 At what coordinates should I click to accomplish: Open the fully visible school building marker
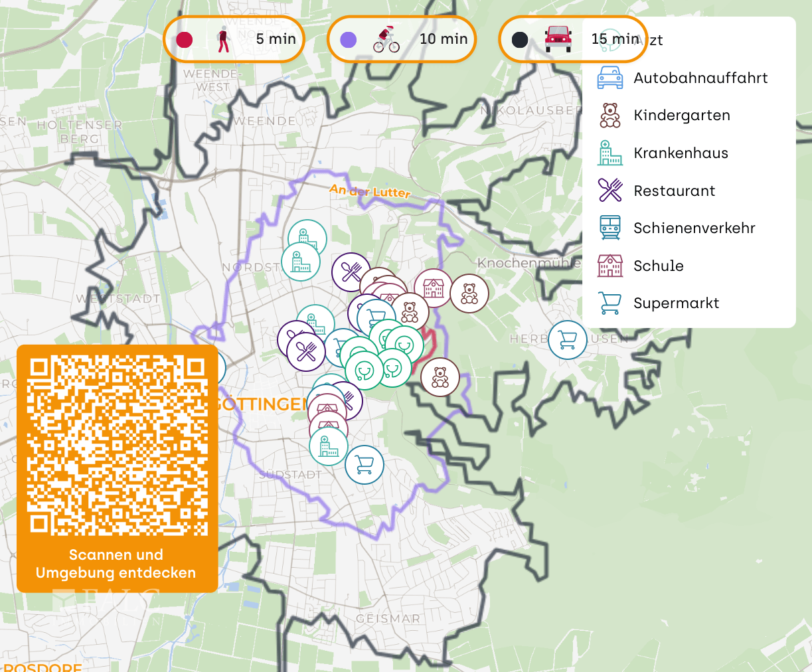click(434, 288)
